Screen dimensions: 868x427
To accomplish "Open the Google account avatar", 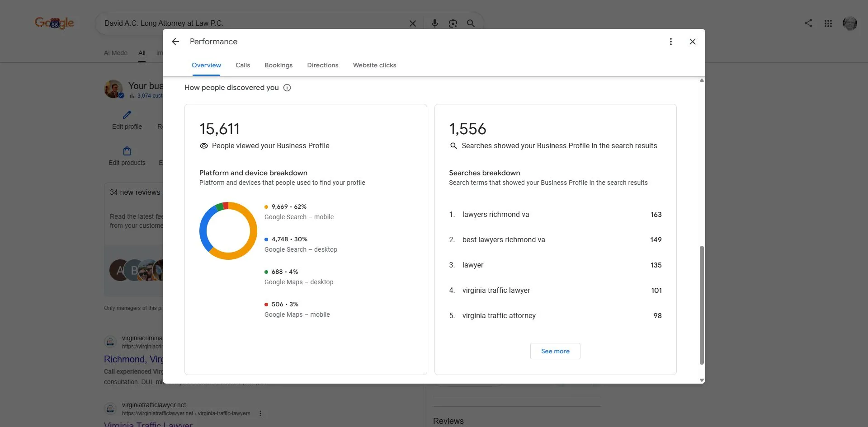I will pyautogui.click(x=850, y=23).
